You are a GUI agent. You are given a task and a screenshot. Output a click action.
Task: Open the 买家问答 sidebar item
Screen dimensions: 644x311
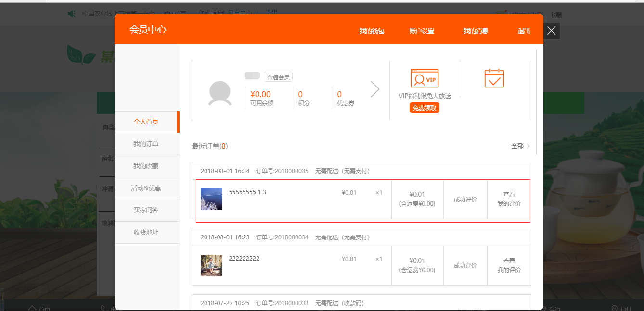146,210
